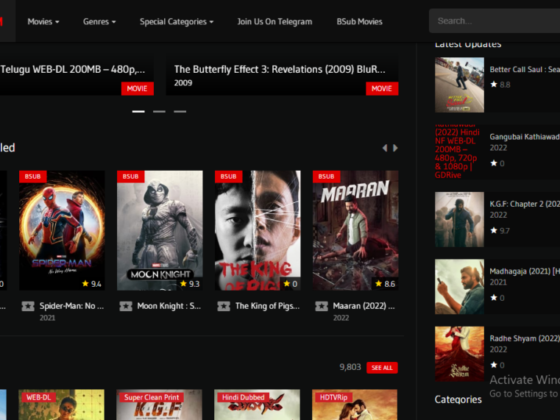Click the red Gangubai Hindi NF WEB-DL text

(457, 152)
